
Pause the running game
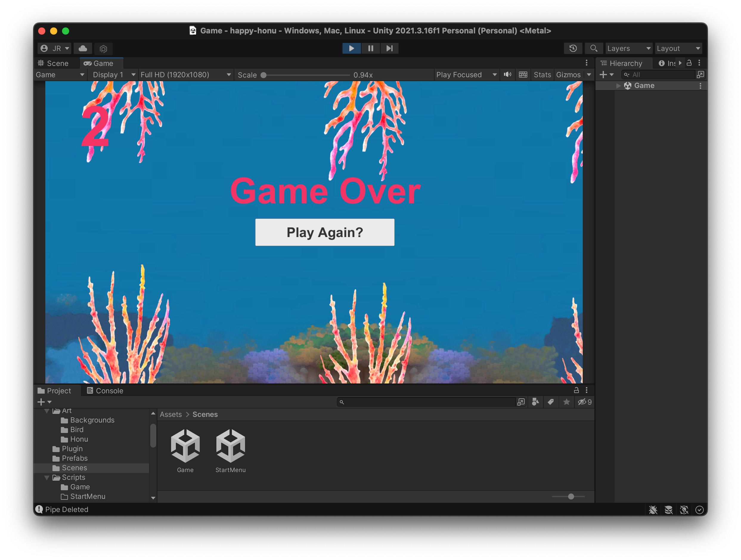[x=370, y=48]
